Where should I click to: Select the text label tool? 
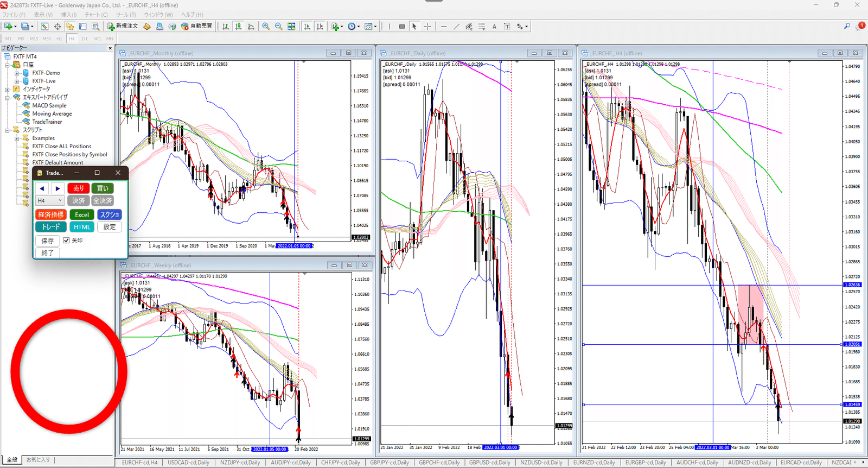pyautogui.click(x=507, y=26)
